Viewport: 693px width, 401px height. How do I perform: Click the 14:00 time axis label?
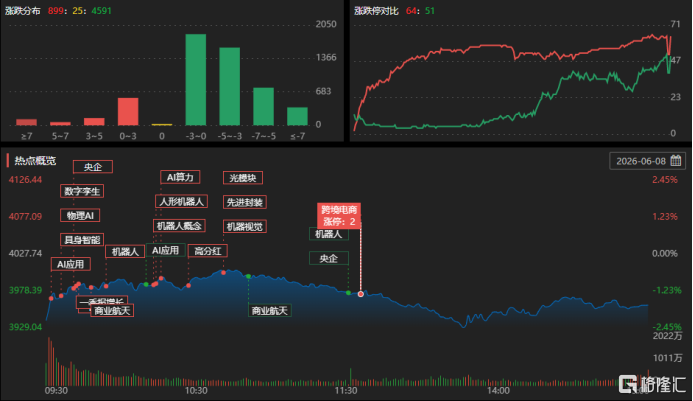tap(499, 391)
